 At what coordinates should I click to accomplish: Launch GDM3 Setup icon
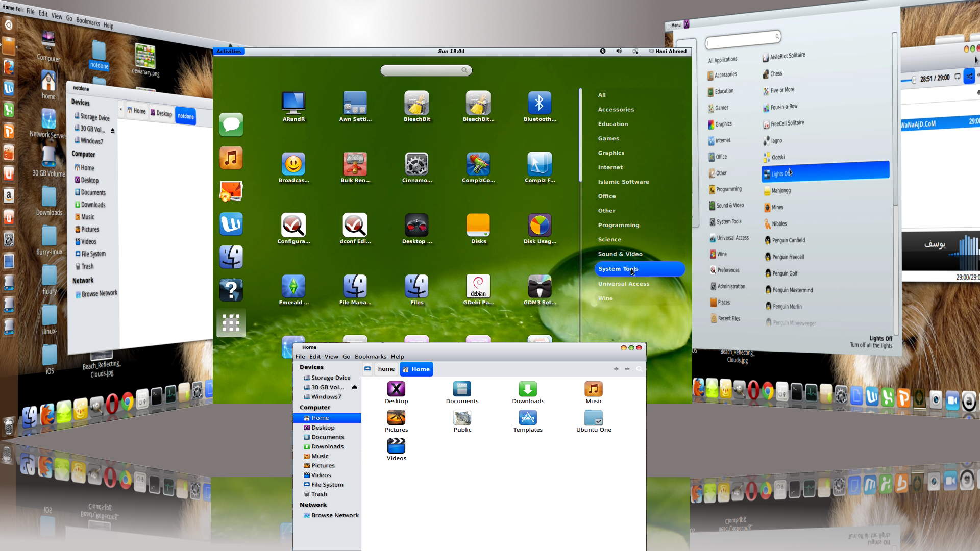[540, 286]
